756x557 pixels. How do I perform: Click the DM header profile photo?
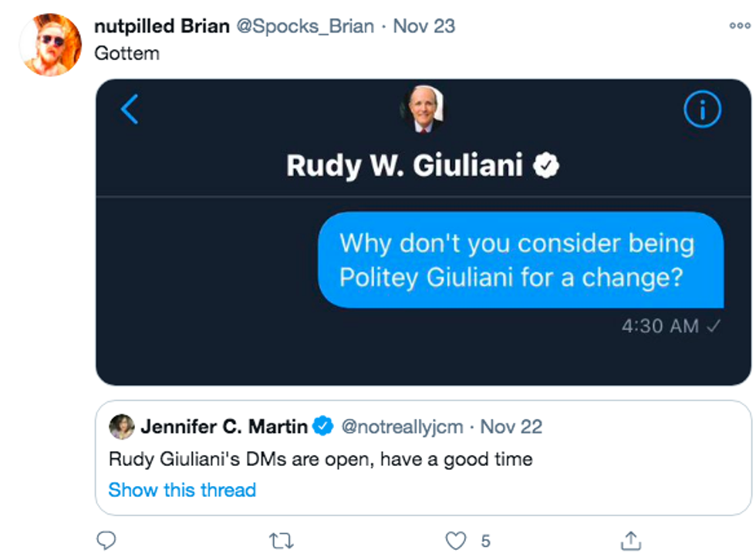pos(421,110)
